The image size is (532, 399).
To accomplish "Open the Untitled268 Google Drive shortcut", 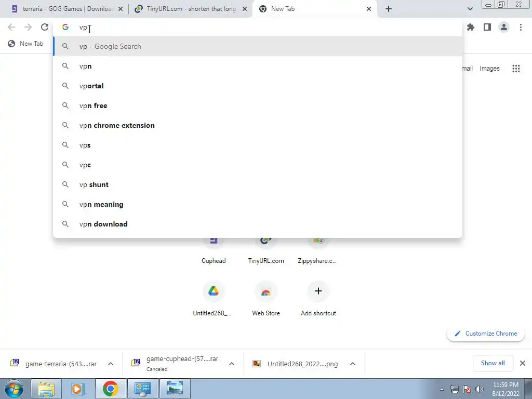I will tap(212, 299).
